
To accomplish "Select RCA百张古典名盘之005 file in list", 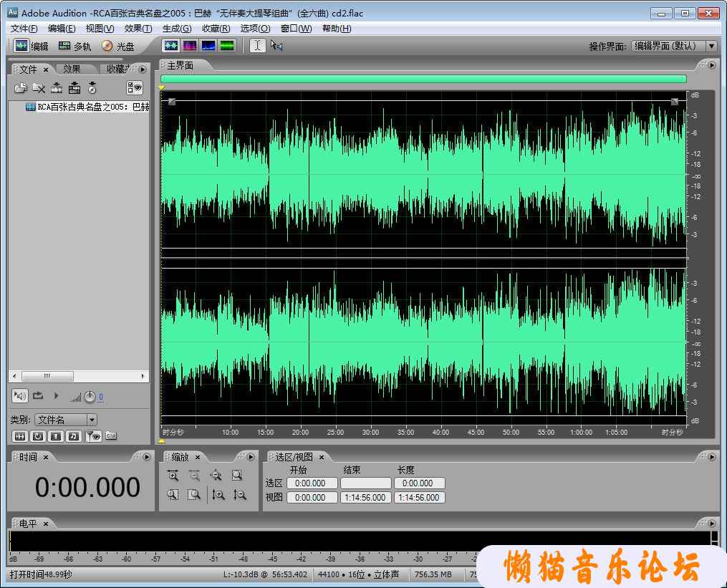I will [x=87, y=107].
